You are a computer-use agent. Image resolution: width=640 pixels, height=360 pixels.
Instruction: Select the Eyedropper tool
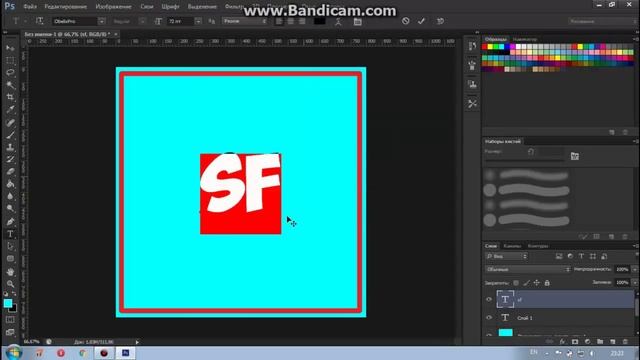(10, 109)
